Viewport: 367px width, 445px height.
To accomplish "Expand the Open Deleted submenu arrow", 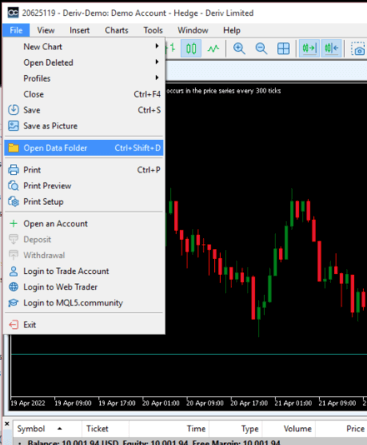I will [157, 62].
